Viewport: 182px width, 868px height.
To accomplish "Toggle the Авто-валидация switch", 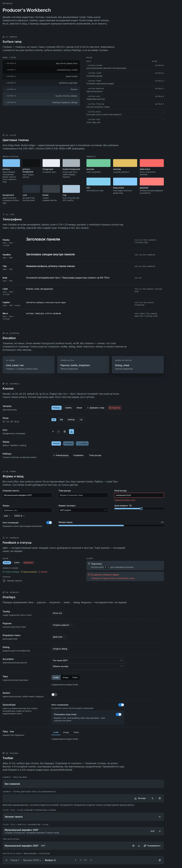I will point(49,523).
